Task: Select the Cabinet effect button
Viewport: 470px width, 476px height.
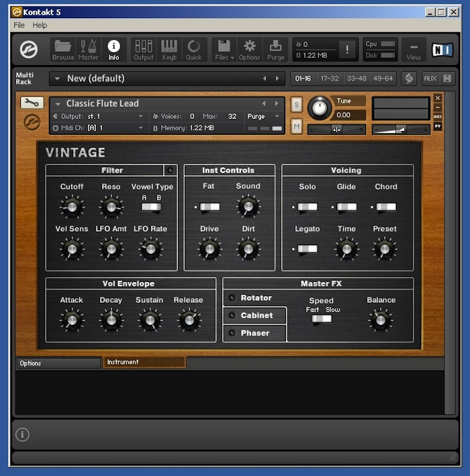Action: tap(256, 316)
